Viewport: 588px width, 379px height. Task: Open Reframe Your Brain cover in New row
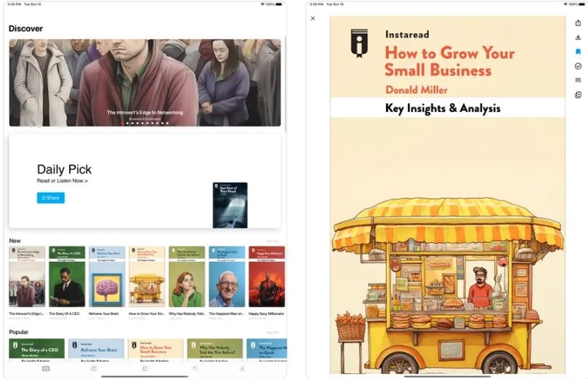coord(107,277)
